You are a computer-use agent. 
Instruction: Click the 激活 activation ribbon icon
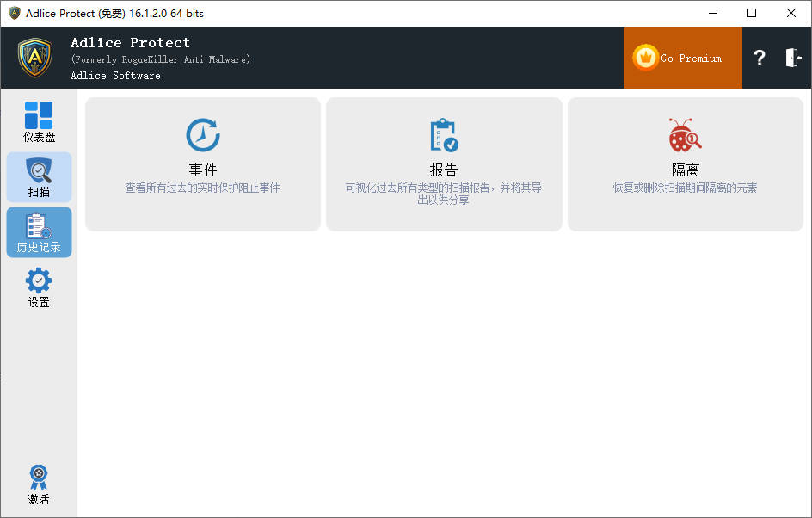(39, 477)
